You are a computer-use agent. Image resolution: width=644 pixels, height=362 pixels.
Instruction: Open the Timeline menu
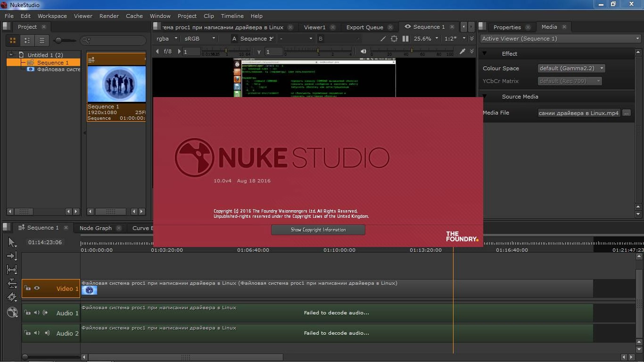(232, 16)
